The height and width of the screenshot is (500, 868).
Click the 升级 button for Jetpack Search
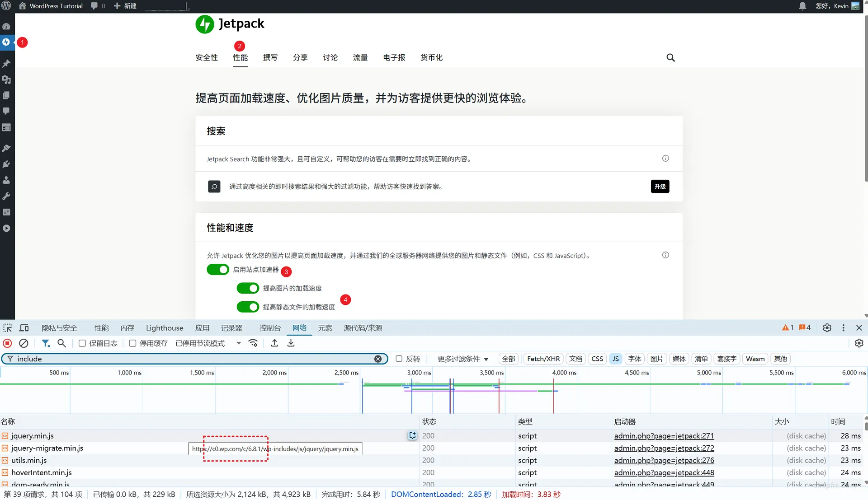click(660, 186)
